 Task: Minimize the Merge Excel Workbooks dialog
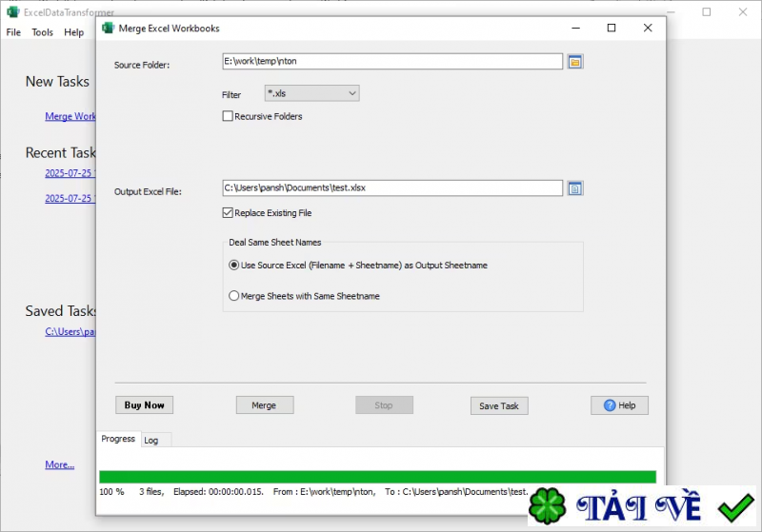[x=576, y=29]
